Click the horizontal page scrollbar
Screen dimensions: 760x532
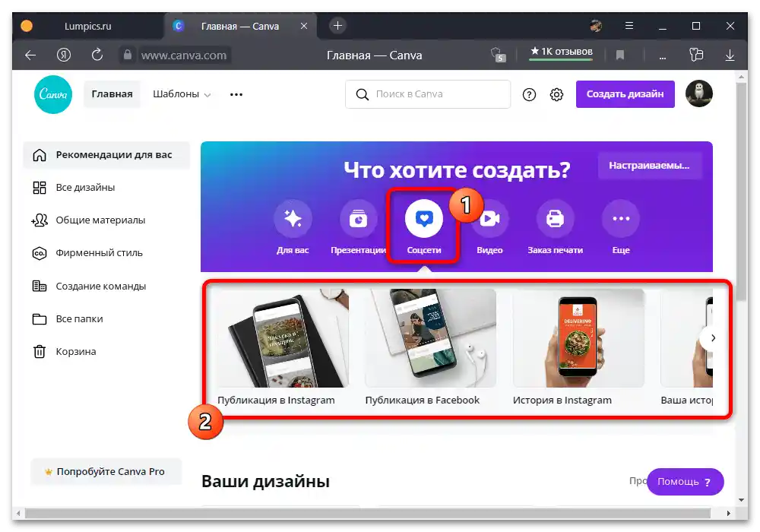(368, 512)
